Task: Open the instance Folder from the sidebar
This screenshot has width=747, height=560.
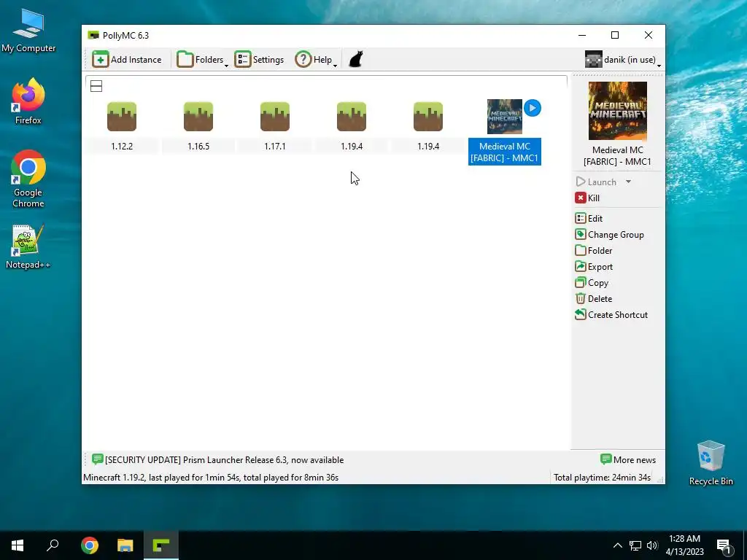Action: click(594, 251)
